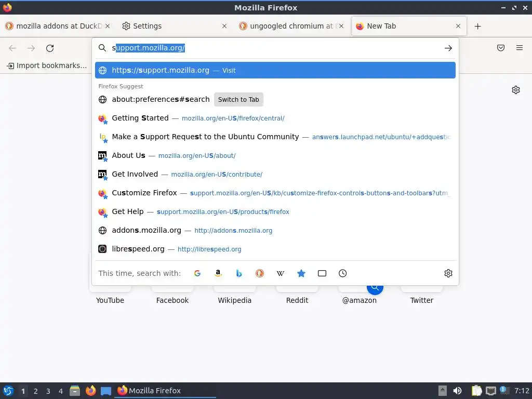
Task: Open librespeed.org suggestion
Action: (275, 249)
